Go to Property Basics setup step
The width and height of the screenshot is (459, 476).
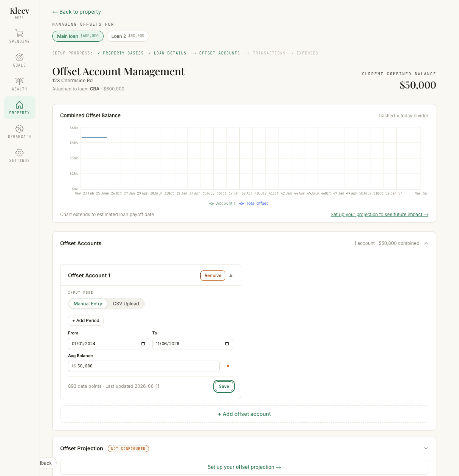[x=120, y=53]
